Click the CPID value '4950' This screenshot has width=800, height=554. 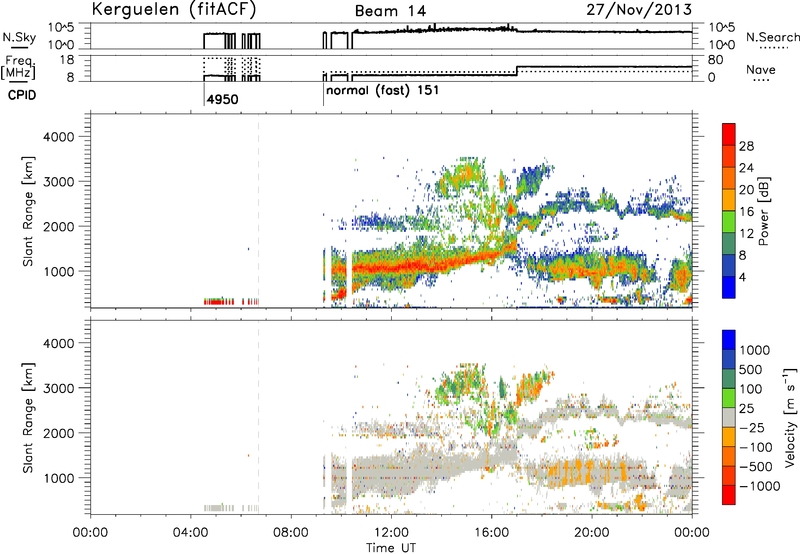pyautogui.click(x=222, y=99)
